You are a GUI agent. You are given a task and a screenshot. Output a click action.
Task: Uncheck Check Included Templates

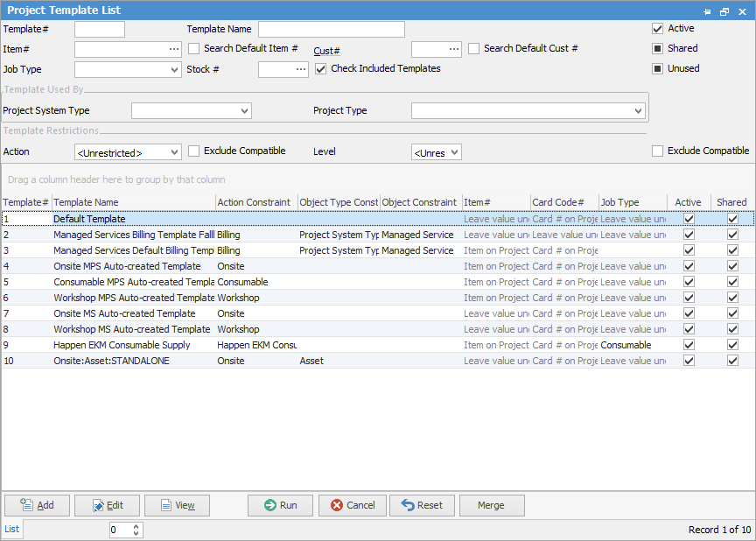click(x=320, y=69)
